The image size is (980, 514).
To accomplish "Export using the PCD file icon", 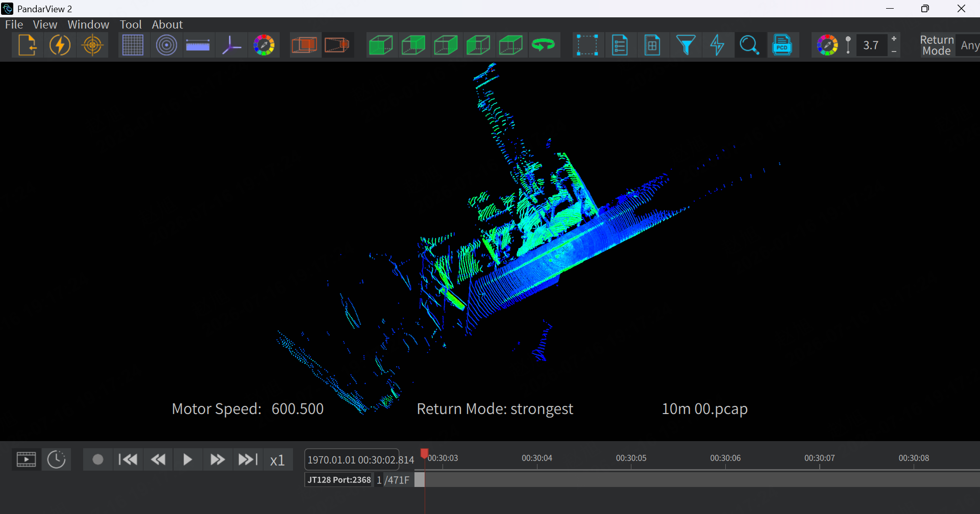I will 782,45.
